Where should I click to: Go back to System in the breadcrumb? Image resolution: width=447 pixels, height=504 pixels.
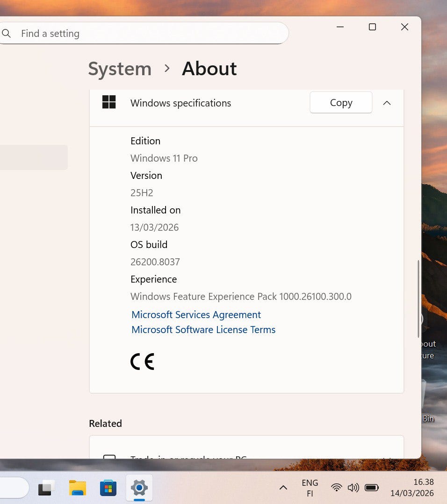click(120, 69)
